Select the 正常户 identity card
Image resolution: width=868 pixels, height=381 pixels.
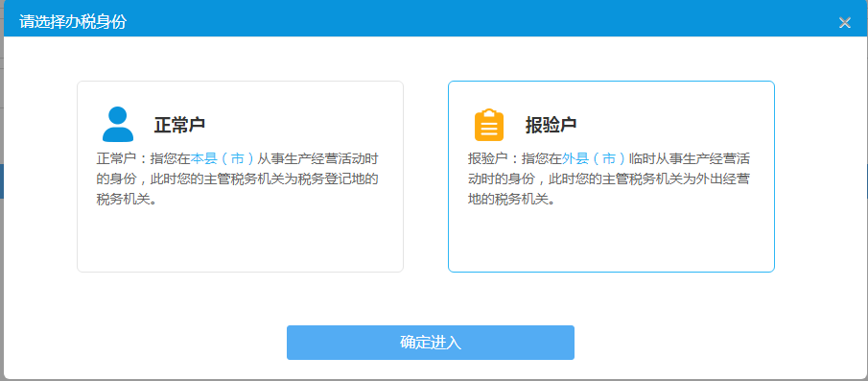(x=240, y=177)
